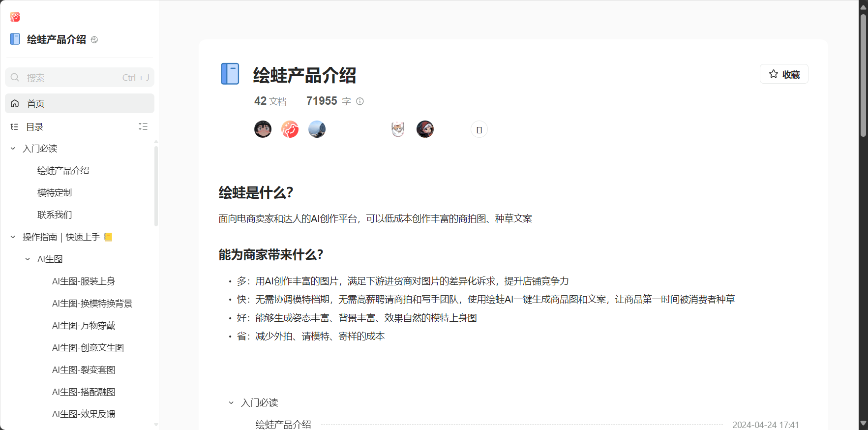868x430 pixels.
Task: Click the 绘蛙是什么? heading
Action: click(x=256, y=192)
